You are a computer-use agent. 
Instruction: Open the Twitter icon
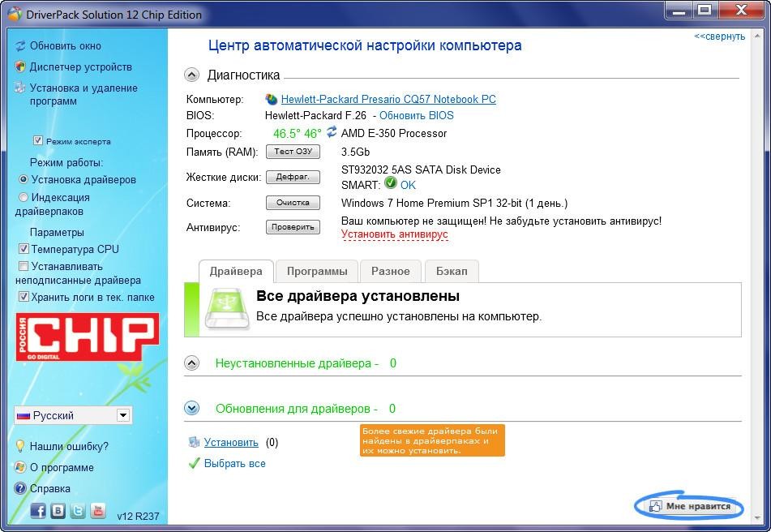[78, 512]
